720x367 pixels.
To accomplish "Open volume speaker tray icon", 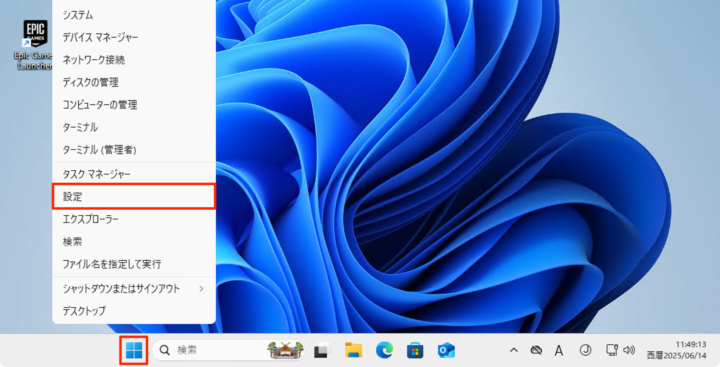I will click(x=629, y=350).
